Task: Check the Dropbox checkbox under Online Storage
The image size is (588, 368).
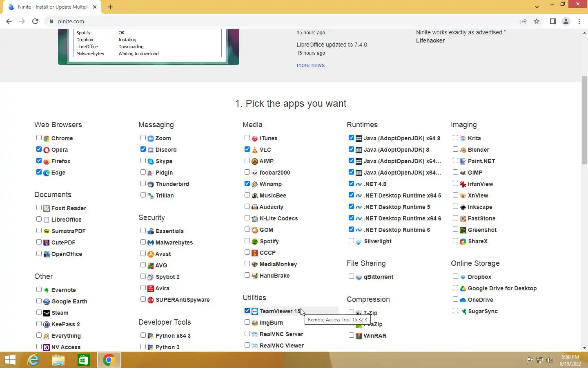Action: 455,276
